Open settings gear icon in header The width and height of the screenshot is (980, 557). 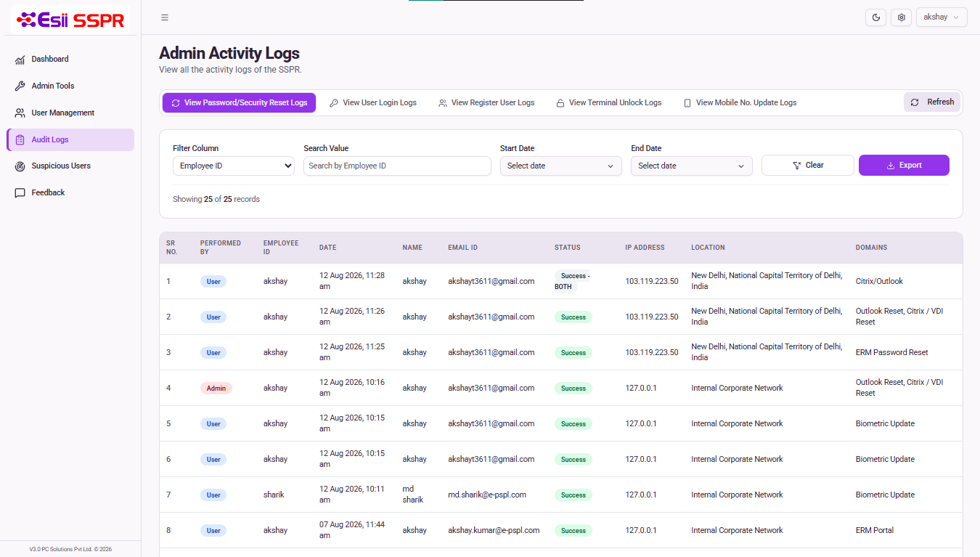902,17
